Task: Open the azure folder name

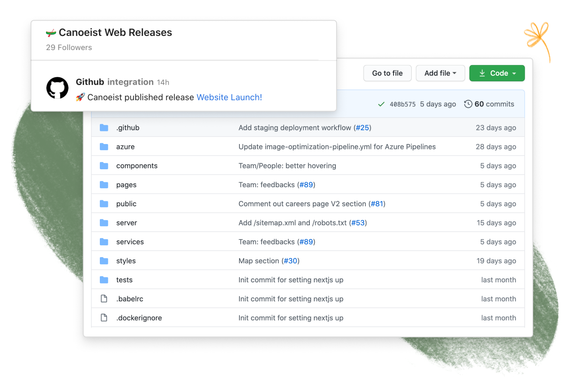Action: (x=125, y=147)
